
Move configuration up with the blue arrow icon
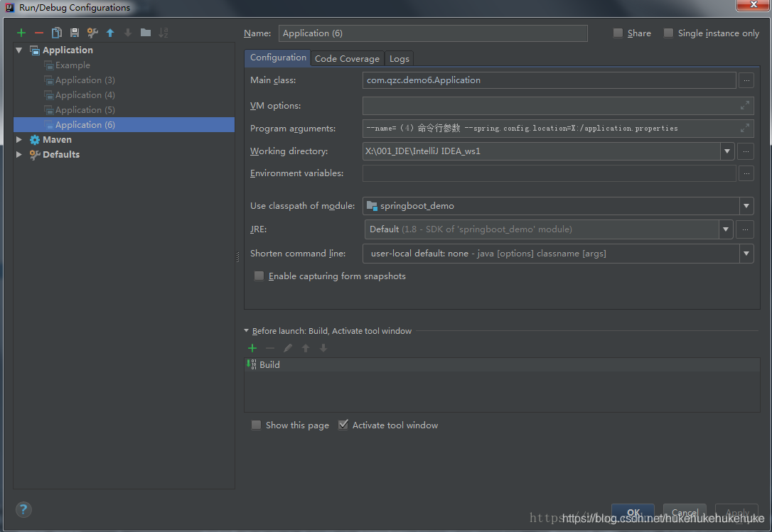point(110,33)
